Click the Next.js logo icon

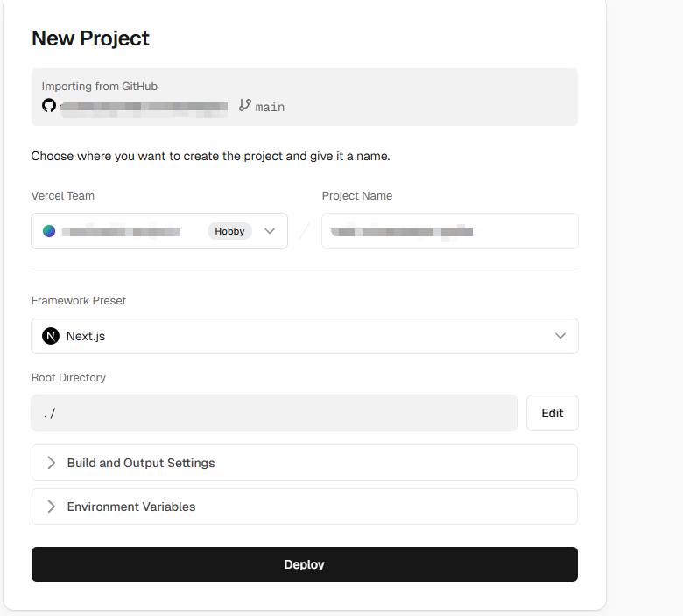(51, 336)
